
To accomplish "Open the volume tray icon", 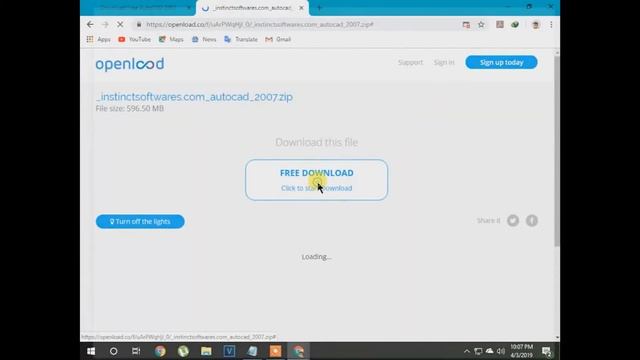I will click(x=501, y=351).
